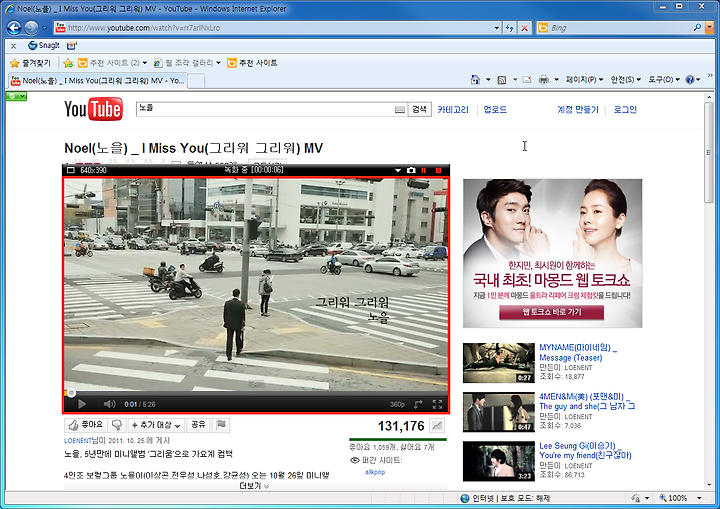Change 360p video quality setting
Screen dimensions: 720x509
tap(397, 404)
